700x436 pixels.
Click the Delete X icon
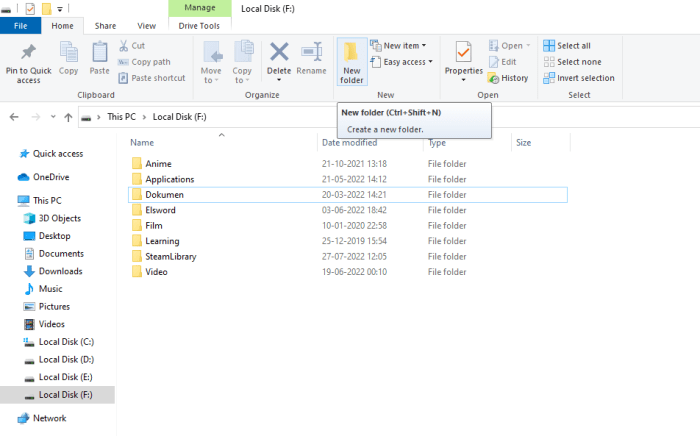click(x=279, y=52)
